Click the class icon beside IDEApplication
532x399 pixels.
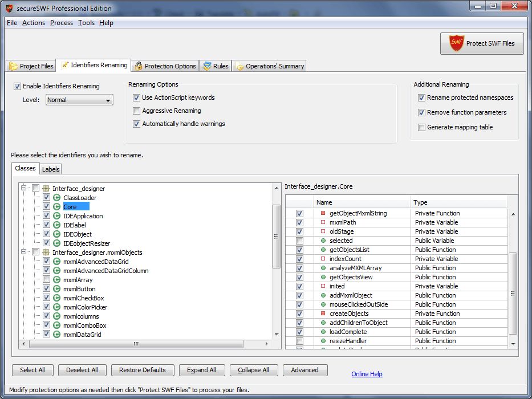coord(56,216)
